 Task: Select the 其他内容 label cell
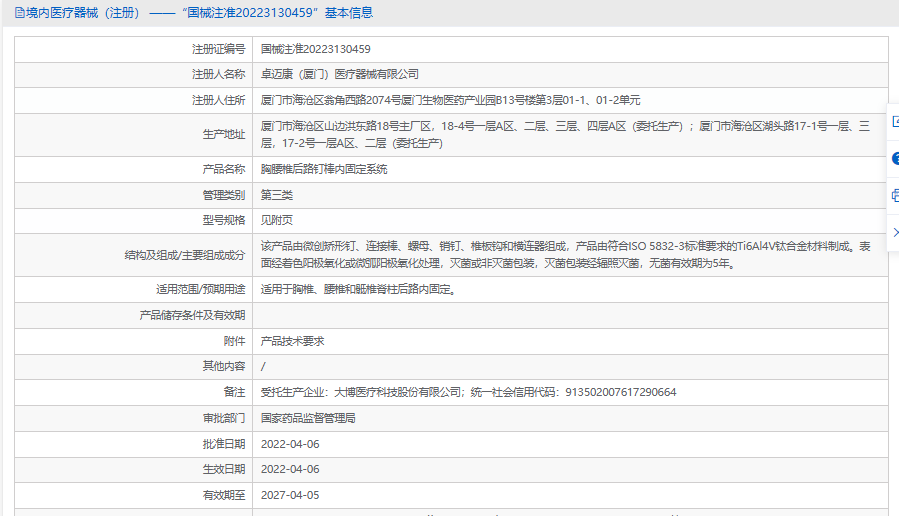click(x=134, y=366)
